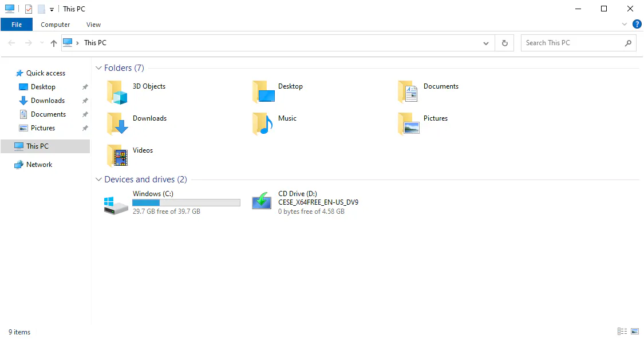644x339 pixels.
Task: Go up one level with the up arrow
Action: [x=54, y=43]
